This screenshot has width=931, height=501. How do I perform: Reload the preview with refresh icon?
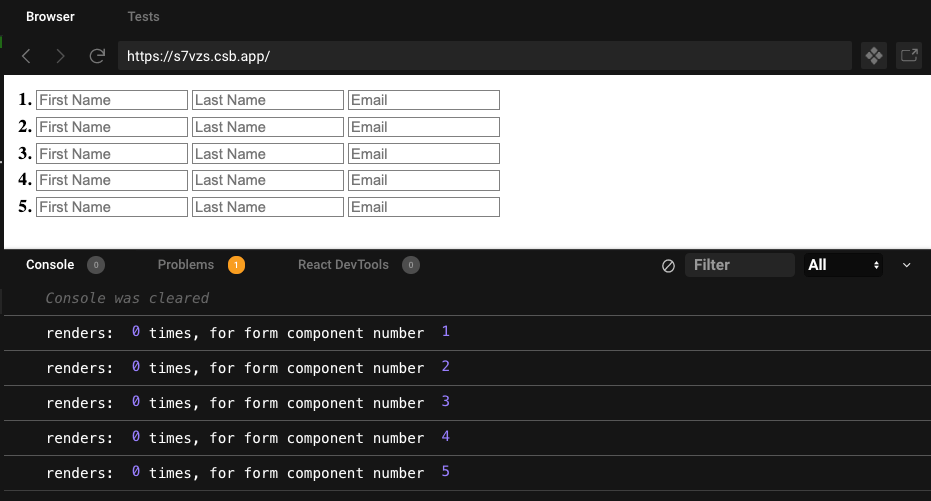pyautogui.click(x=97, y=56)
